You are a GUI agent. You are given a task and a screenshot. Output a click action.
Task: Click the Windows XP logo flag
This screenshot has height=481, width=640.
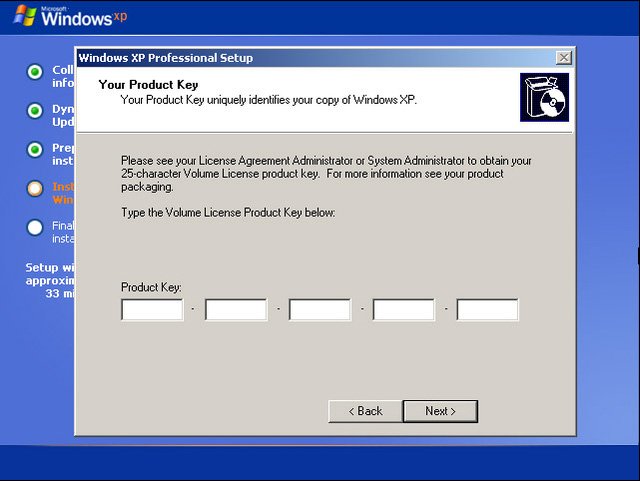tap(24, 16)
